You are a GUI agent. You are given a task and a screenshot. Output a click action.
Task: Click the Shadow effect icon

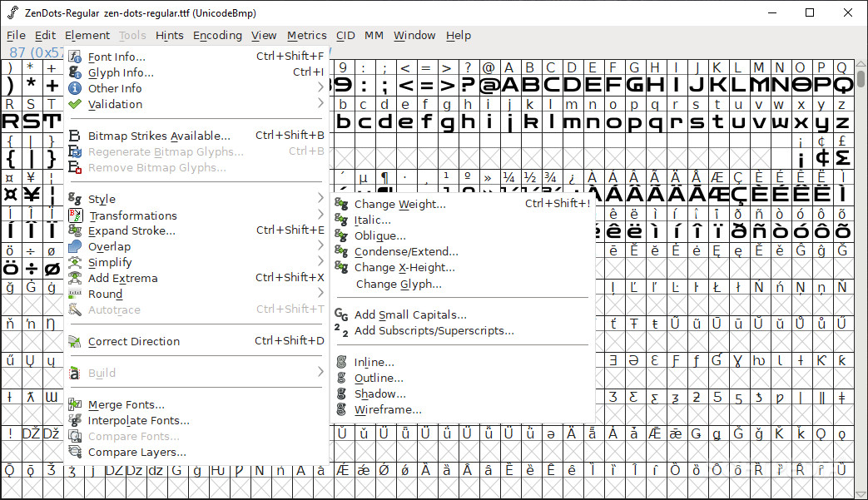pyautogui.click(x=341, y=394)
